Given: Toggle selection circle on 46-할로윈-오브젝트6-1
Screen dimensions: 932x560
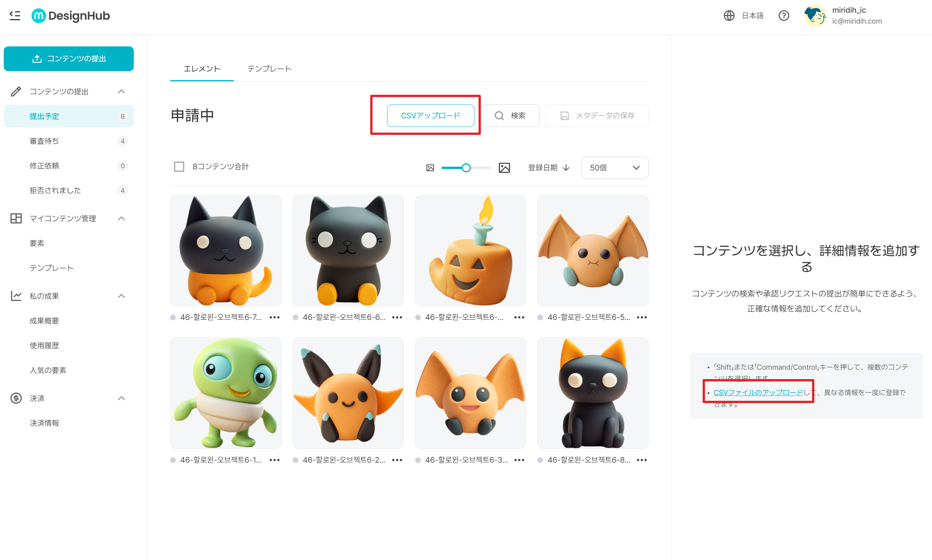Looking at the screenshot, I should click(x=173, y=460).
